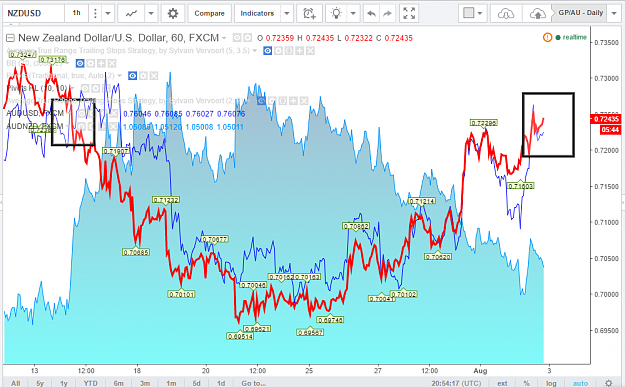
Task: Open lightbulb ideas dropdown arrow
Action: (x=353, y=14)
